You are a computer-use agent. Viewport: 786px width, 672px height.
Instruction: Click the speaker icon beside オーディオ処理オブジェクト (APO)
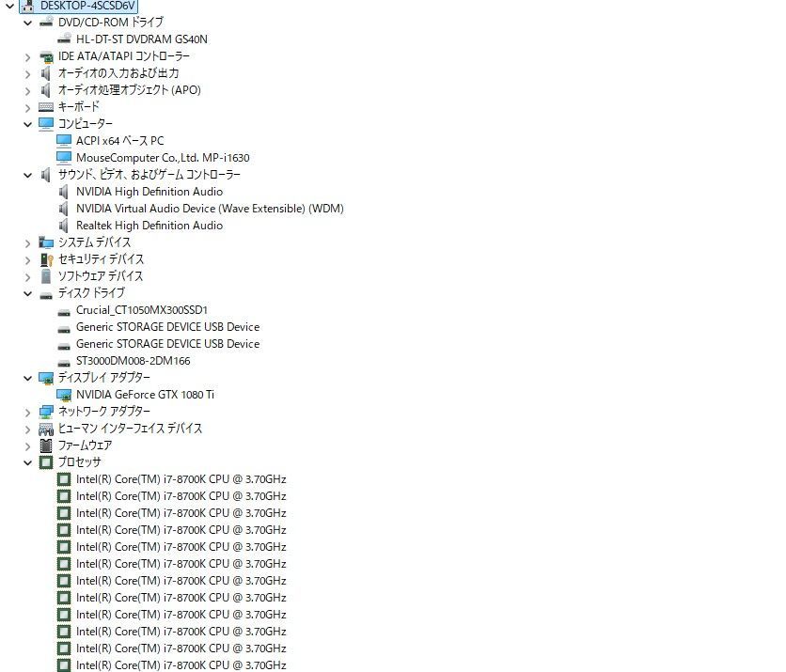[x=46, y=90]
